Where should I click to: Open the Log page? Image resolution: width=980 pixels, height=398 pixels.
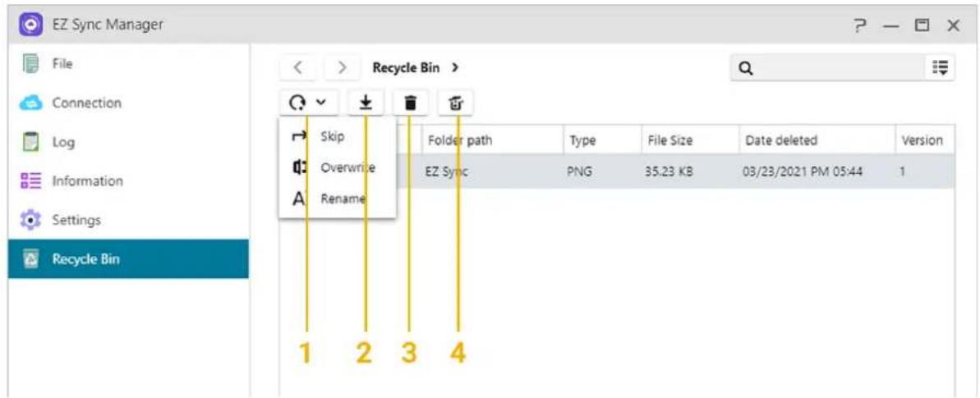[x=63, y=142]
